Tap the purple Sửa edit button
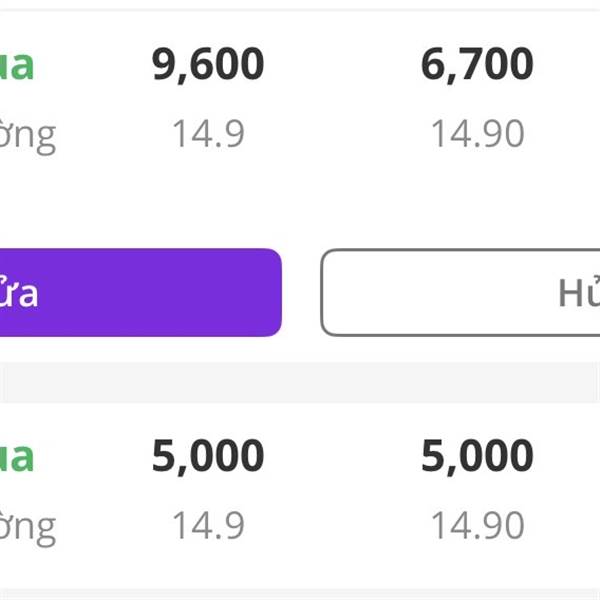This screenshot has width=600, height=600. pyautogui.click(x=140, y=292)
